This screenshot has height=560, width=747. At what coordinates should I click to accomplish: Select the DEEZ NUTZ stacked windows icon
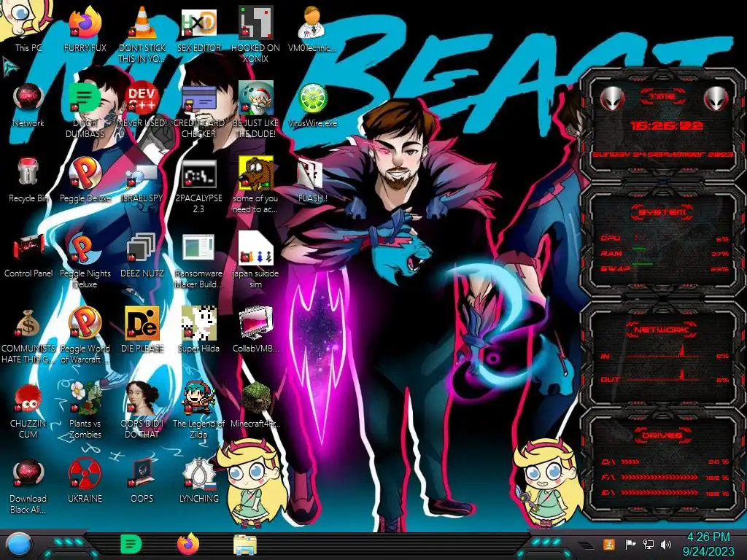click(x=142, y=248)
